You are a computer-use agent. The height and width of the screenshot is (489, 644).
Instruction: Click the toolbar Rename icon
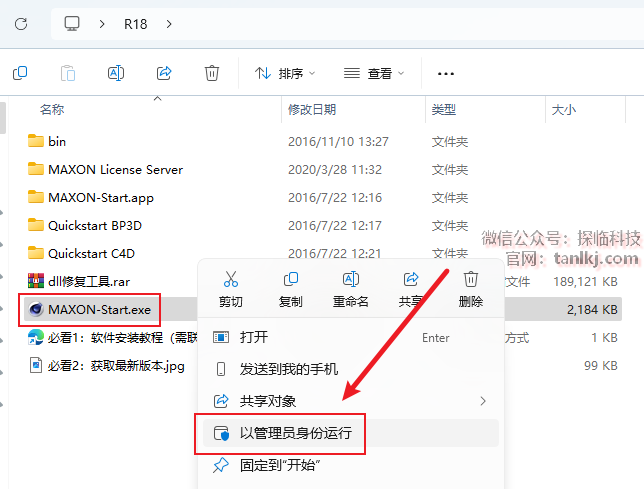pos(116,73)
